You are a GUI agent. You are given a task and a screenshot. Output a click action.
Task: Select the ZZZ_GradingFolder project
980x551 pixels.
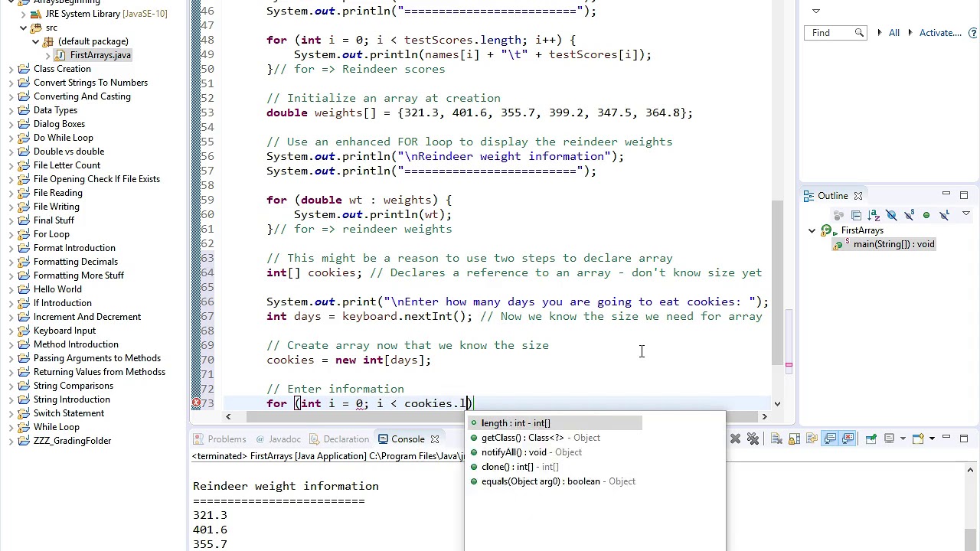point(72,441)
